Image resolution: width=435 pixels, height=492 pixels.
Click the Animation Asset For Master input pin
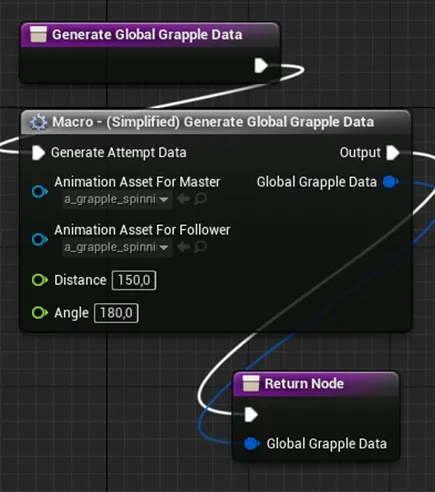click(x=40, y=192)
